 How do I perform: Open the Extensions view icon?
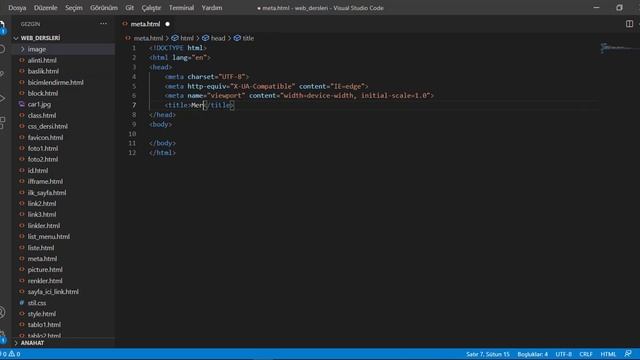(2, 122)
